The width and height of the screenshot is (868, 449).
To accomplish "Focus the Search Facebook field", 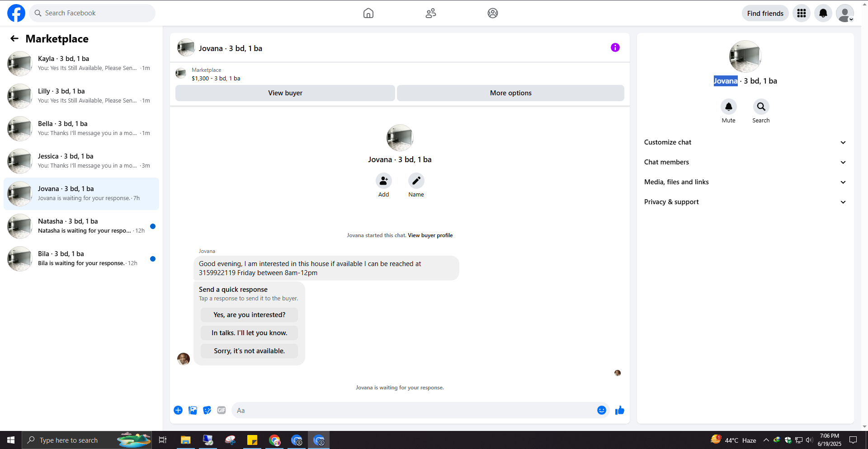I will pos(92,13).
